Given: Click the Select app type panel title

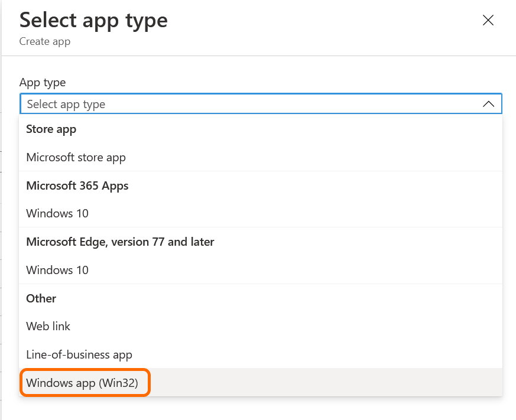Looking at the screenshot, I should point(93,20).
